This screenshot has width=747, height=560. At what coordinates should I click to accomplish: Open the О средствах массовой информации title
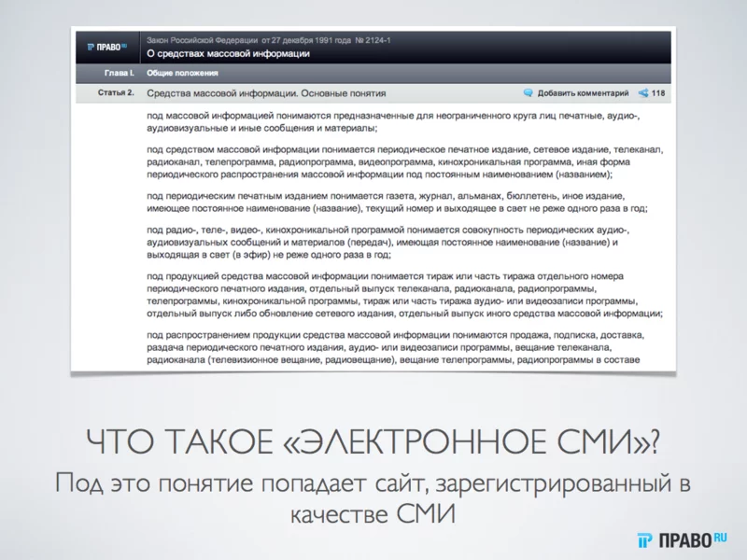[229, 53]
